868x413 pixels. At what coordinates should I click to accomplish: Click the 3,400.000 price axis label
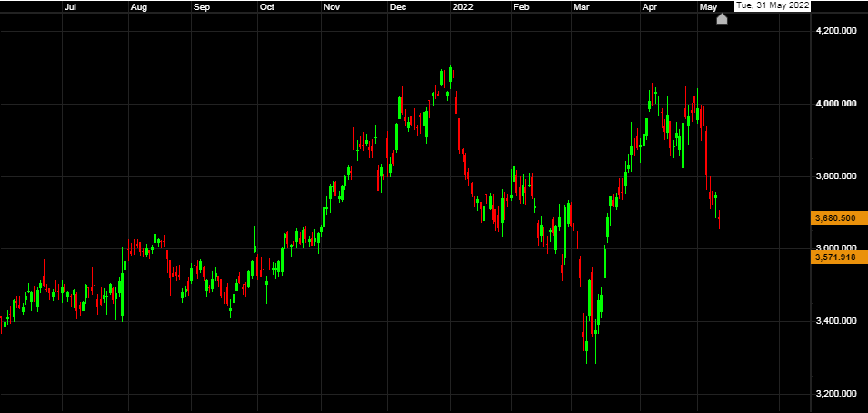837,321
